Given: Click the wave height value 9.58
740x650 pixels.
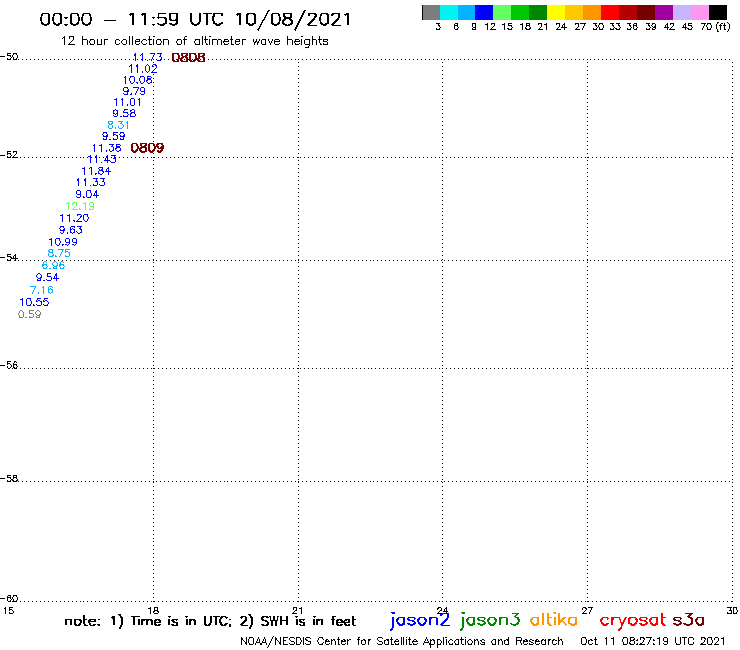Looking at the screenshot, I should tap(124, 113).
